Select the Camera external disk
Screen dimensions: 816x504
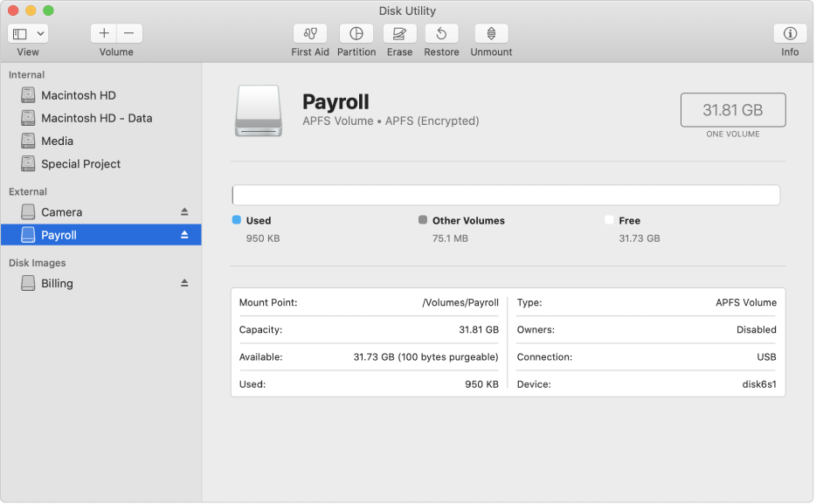(101, 212)
